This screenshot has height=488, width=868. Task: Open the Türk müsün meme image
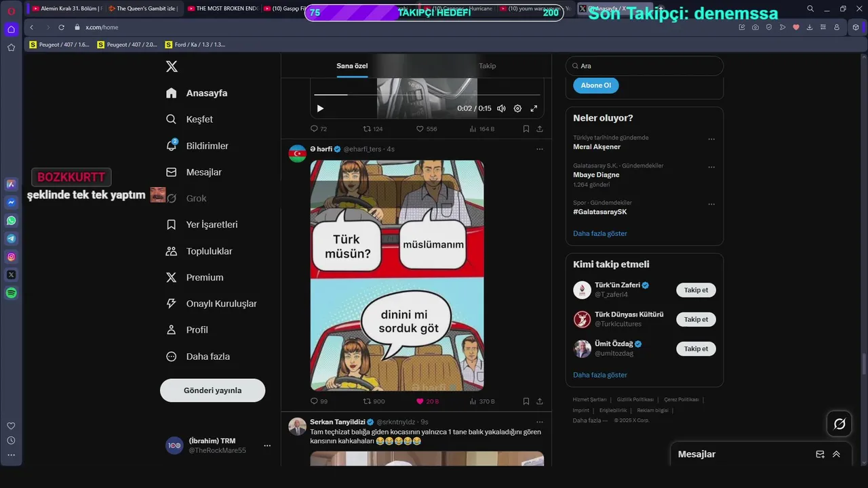pos(397,275)
